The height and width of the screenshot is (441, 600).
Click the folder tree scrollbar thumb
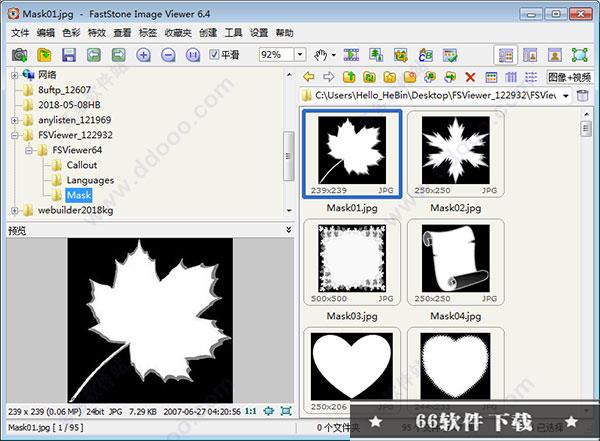click(x=289, y=156)
